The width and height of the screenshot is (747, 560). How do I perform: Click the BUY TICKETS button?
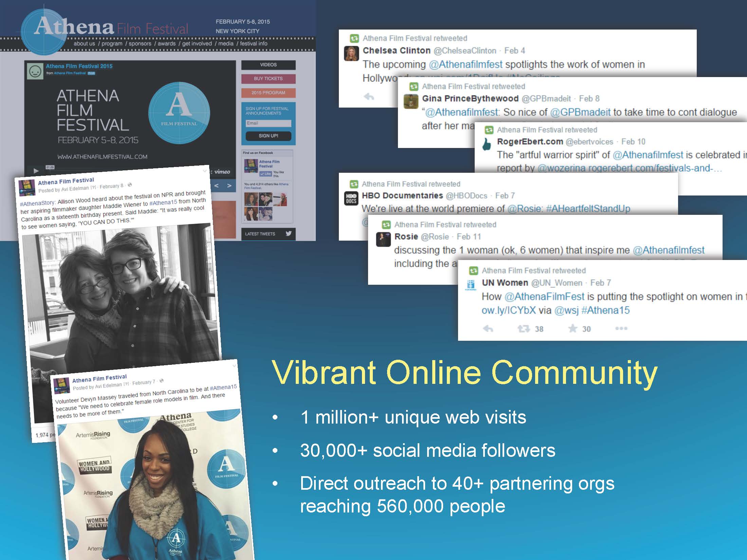(x=268, y=78)
